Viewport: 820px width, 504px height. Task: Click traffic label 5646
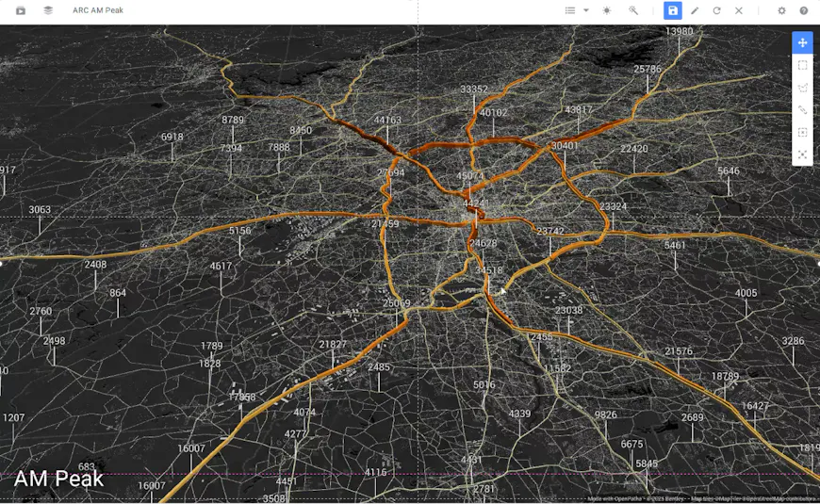(729, 171)
